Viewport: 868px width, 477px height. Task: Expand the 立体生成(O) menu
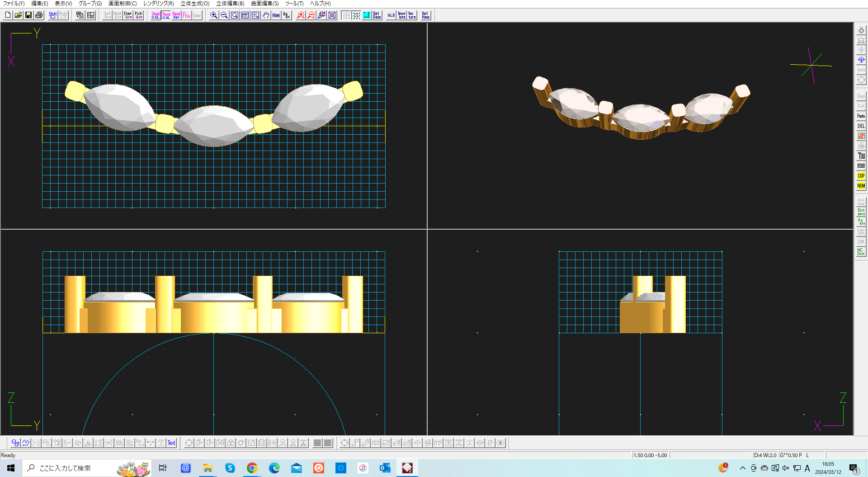(195, 4)
